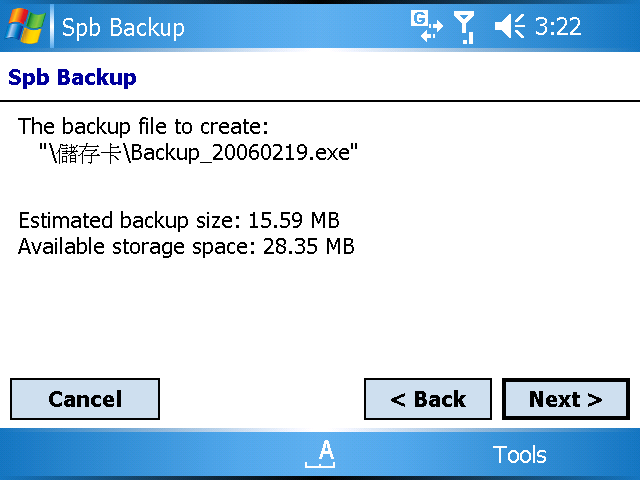Image resolution: width=640 pixels, height=480 pixels.
Task: Cancel the backup wizard
Action: (x=85, y=399)
